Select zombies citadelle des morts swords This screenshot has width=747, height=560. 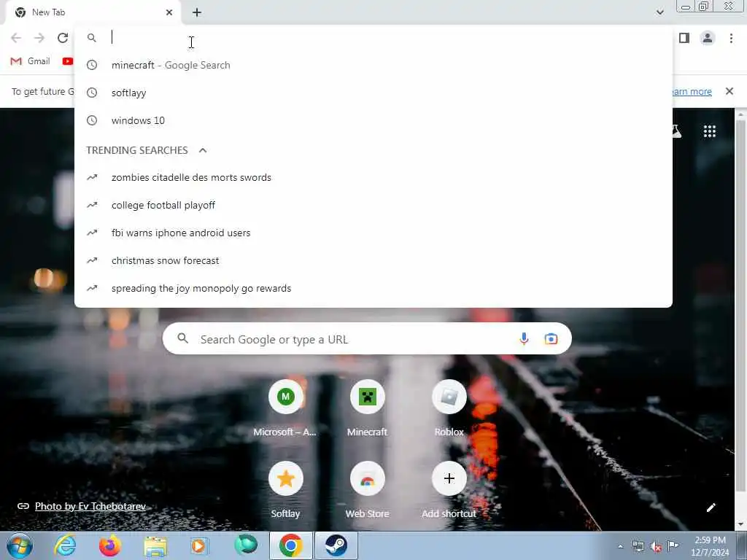(373, 178)
